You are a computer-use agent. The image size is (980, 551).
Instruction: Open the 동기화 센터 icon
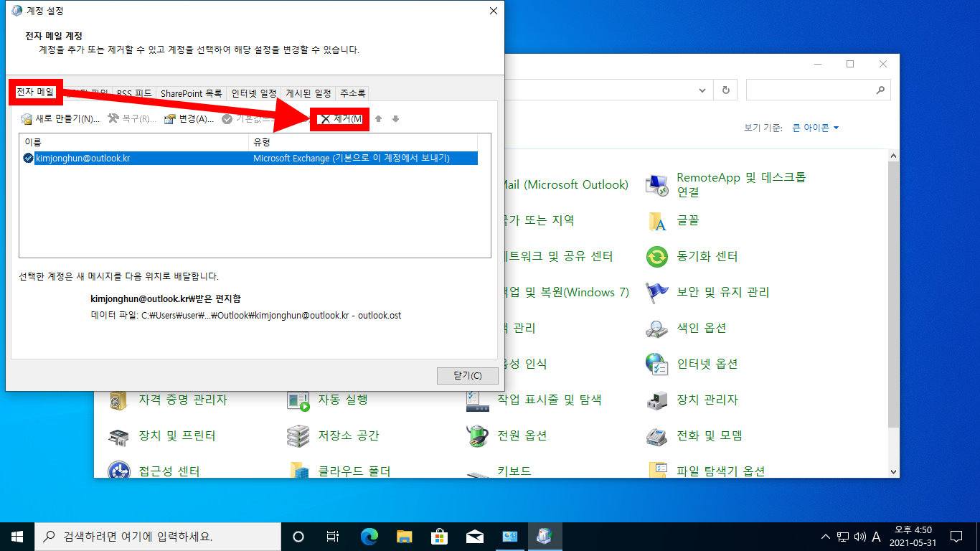tap(658, 257)
